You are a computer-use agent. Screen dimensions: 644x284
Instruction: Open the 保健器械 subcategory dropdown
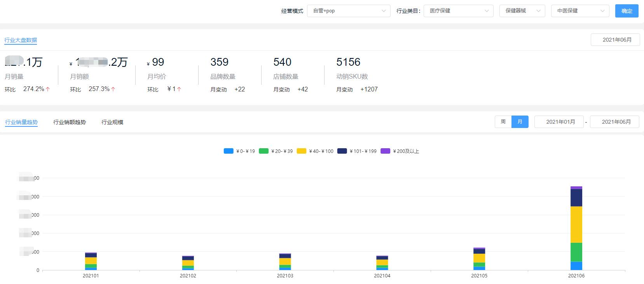(522, 11)
